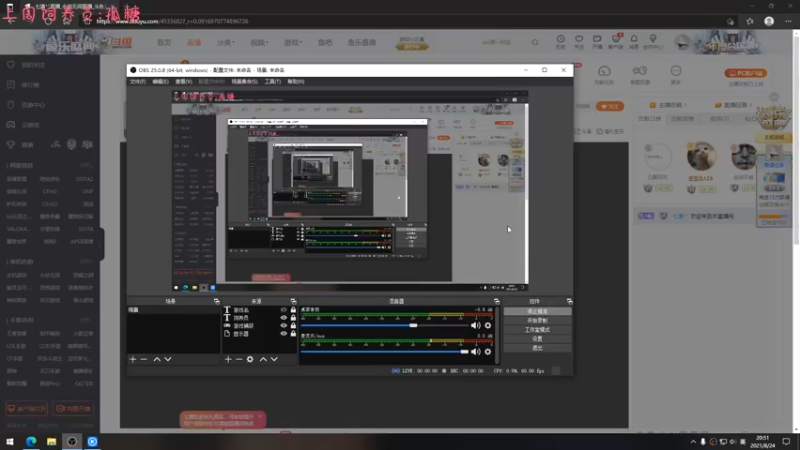Enable 工作室模式 studio mode
Image resolution: width=800 pixels, height=450 pixels.
tap(537, 330)
